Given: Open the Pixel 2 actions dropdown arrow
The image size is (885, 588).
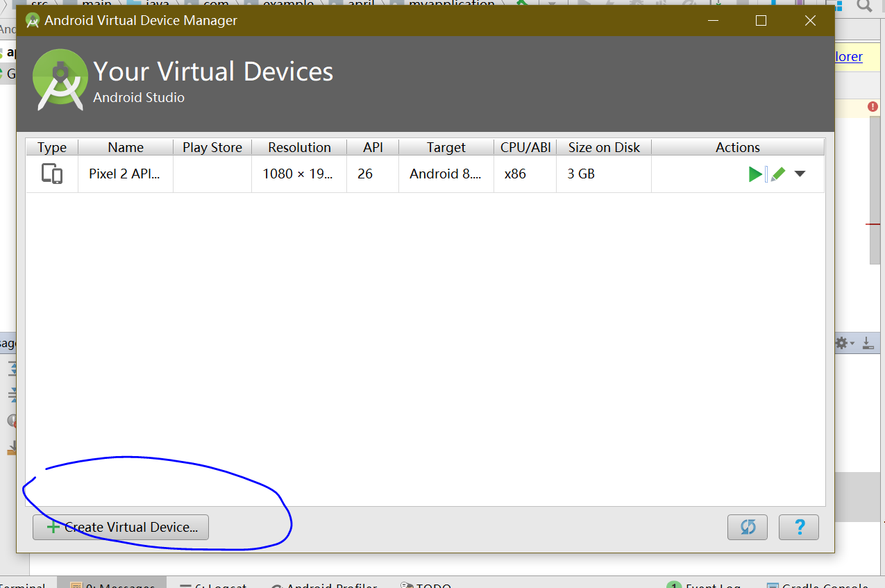Looking at the screenshot, I should tap(800, 174).
